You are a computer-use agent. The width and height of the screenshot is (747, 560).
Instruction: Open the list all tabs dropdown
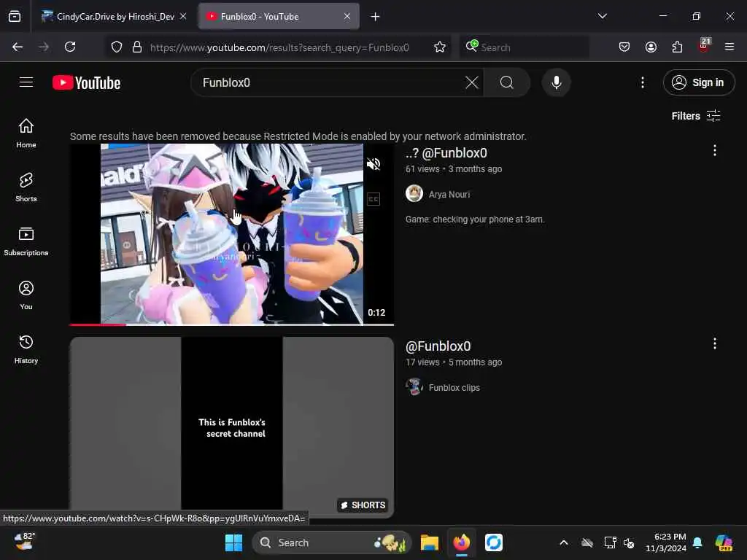pos(602,16)
